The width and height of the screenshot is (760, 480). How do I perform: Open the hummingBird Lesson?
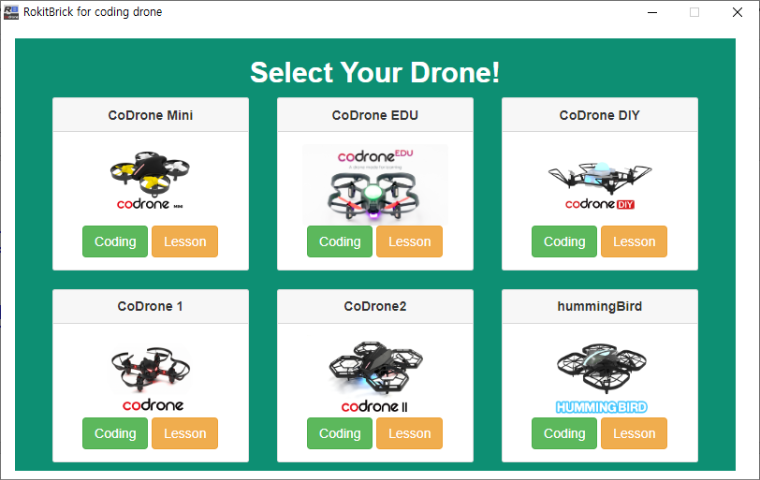pyautogui.click(x=634, y=433)
